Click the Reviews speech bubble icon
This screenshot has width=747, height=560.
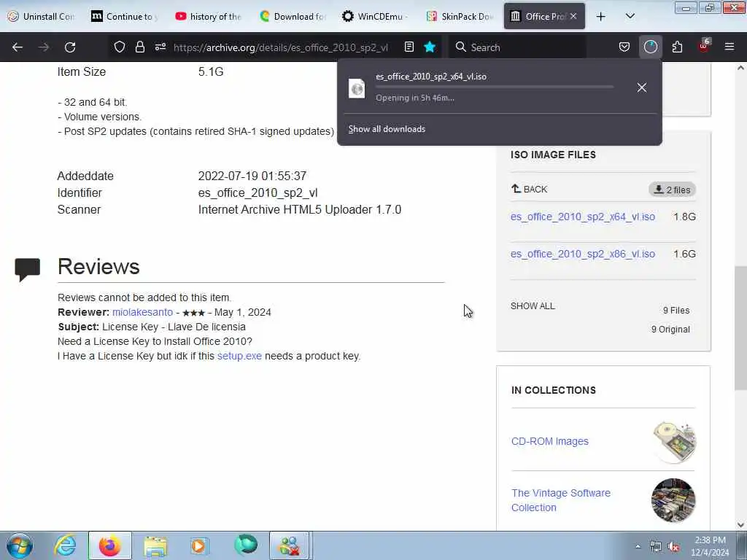(x=27, y=269)
